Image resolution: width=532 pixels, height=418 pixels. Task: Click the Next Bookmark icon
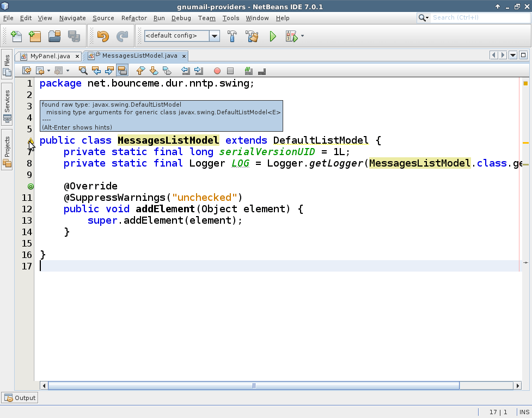pyautogui.click(x=154, y=71)
